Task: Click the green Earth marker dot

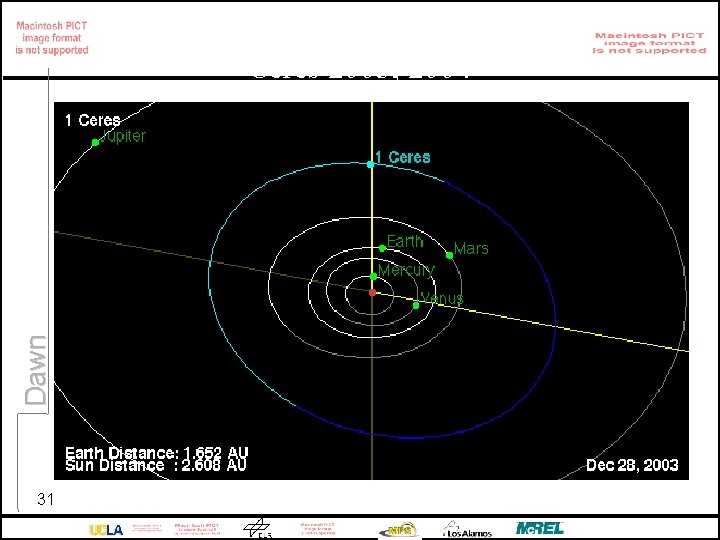Action: 382,248
